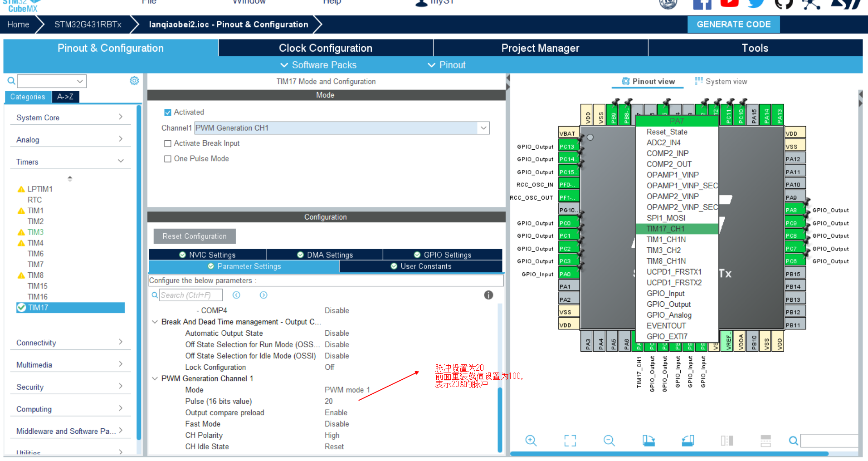Choose GPIO_Output in the pin menu
The height and width of the screenshot is (461, 868).
[677, 304]
